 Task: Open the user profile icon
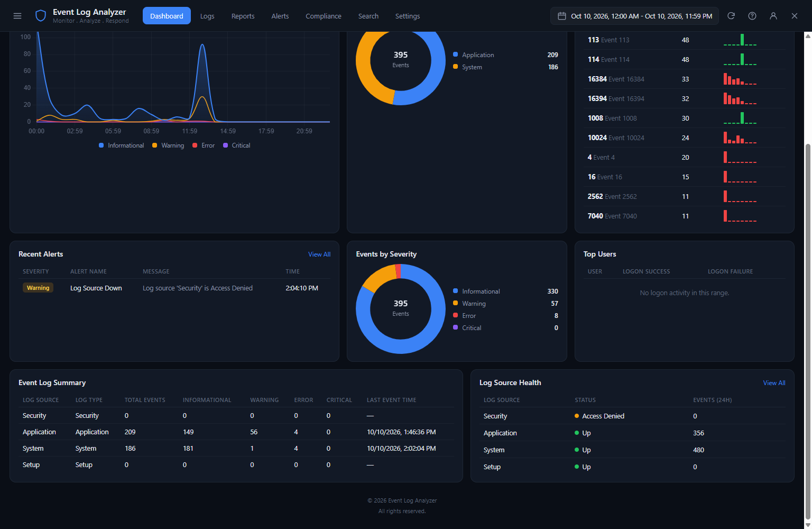point(773,16)
